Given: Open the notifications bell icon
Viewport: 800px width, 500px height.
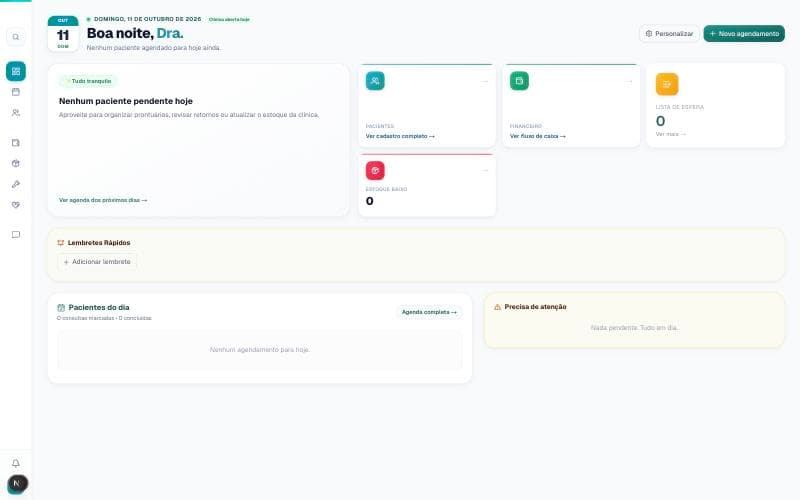Looking at the screenshot, I should pyautogui.click(x=16, y=463).
